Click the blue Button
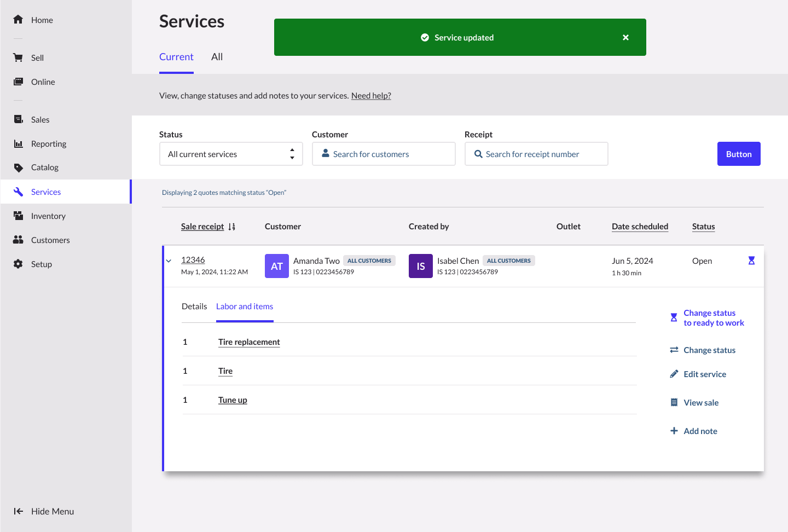788x532 pixels. click(x=738, y=154)
